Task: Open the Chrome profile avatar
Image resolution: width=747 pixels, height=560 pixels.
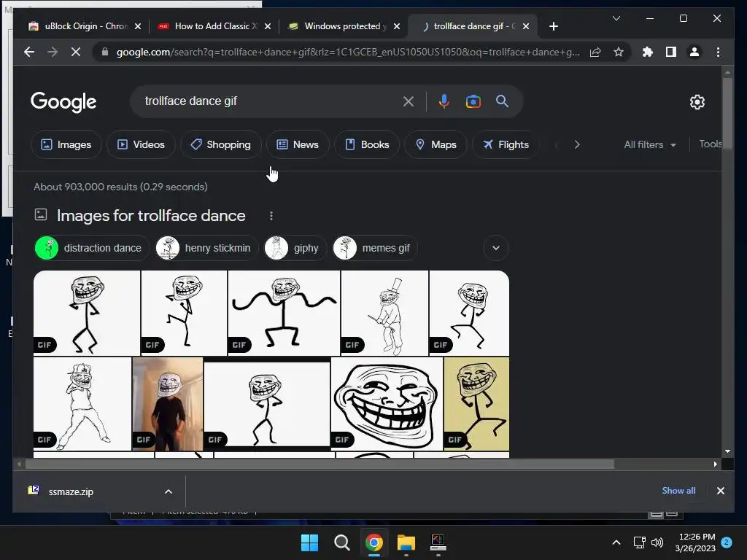Action: point(694,52)
